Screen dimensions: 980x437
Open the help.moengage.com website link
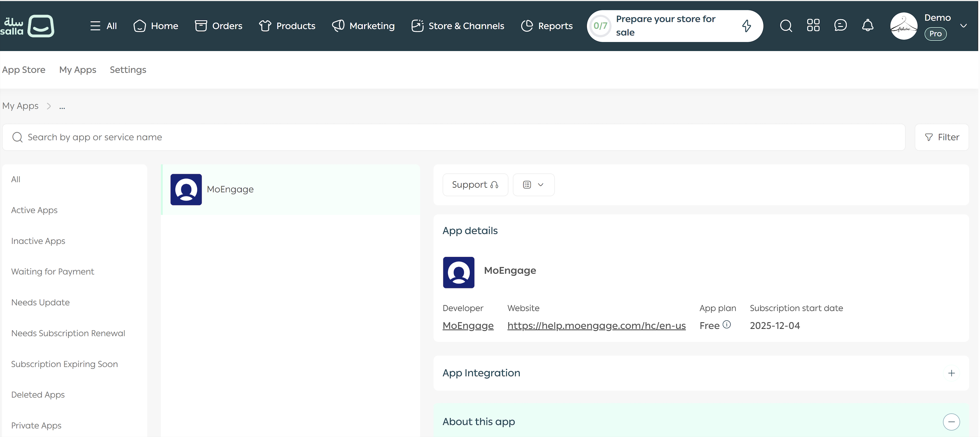pyautogui.click(x=597, y=325)
